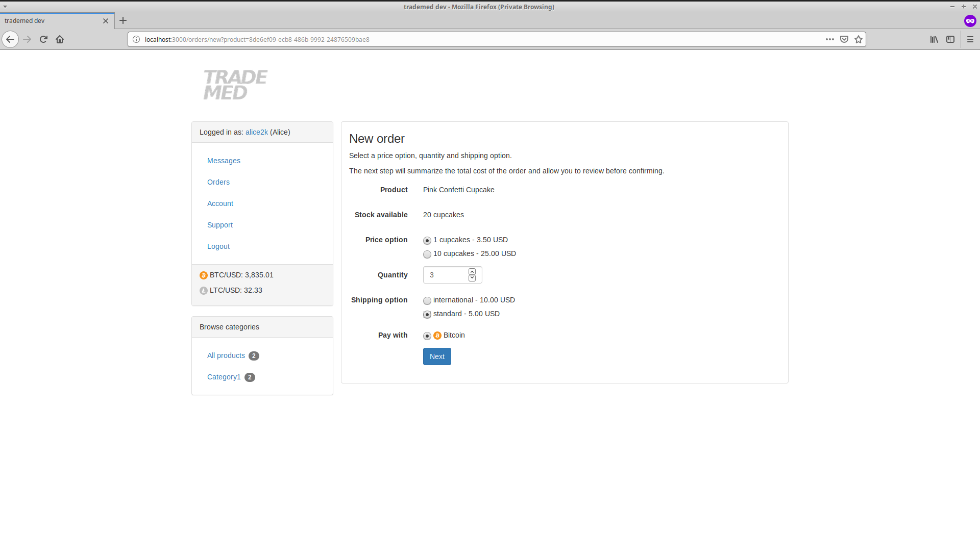This screenshot has height=538, width=980.
Task: Open a new browser tab
Action: coord(123,20)
